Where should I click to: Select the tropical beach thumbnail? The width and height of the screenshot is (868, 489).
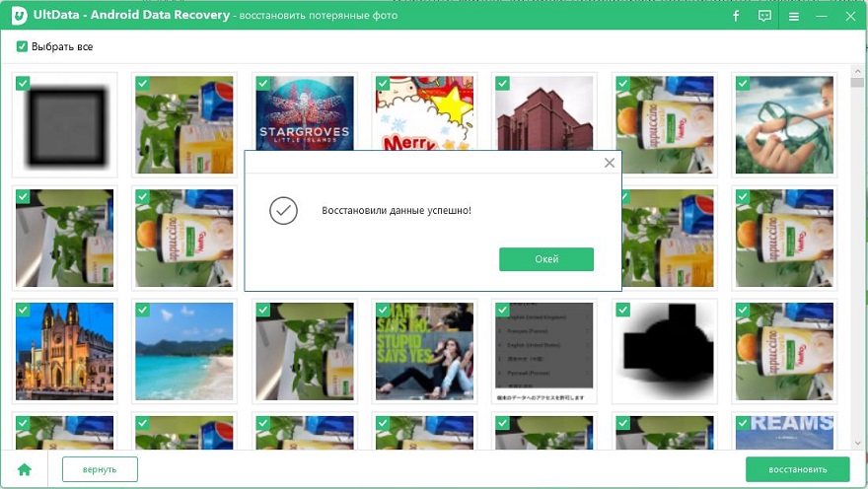click(x=184, y=351)
